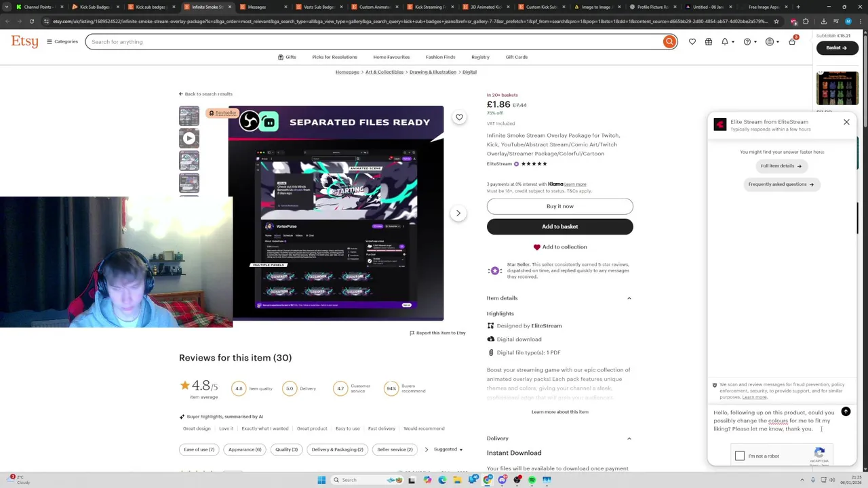Open Windows Start menu

321,480
